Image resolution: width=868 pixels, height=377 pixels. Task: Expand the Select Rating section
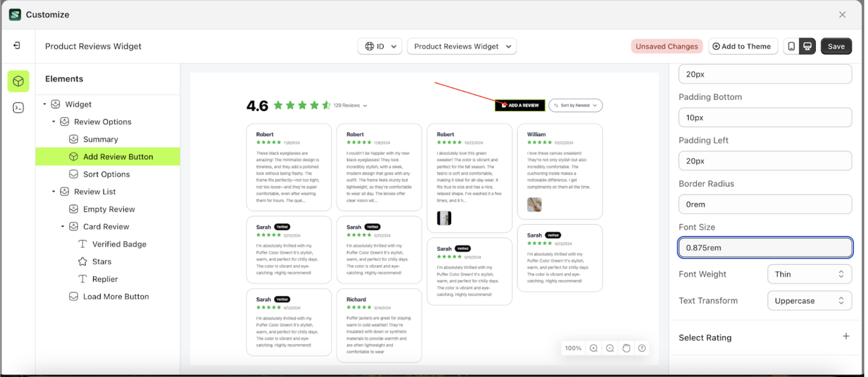846,337
